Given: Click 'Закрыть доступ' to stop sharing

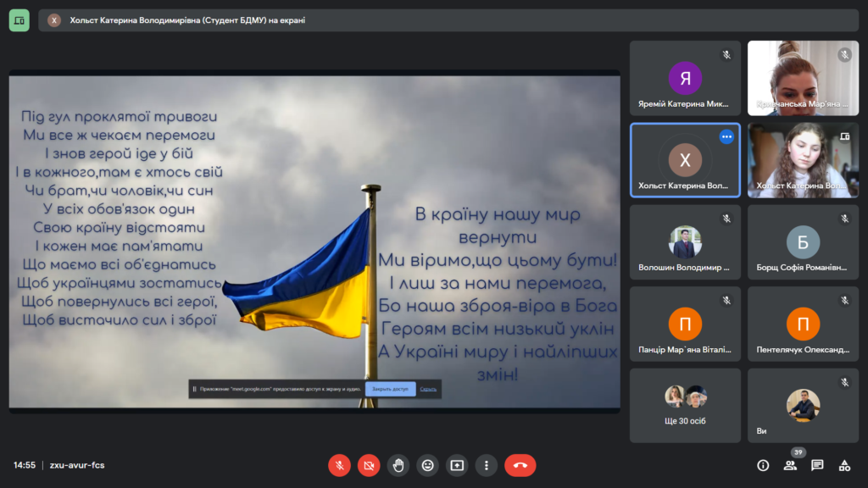Looking at the screenshot, I should pos(391,389).
